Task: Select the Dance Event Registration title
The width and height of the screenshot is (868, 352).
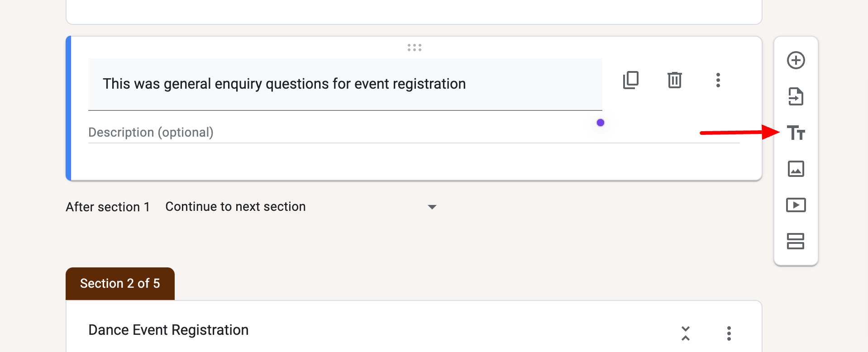Action: point(168,329)
